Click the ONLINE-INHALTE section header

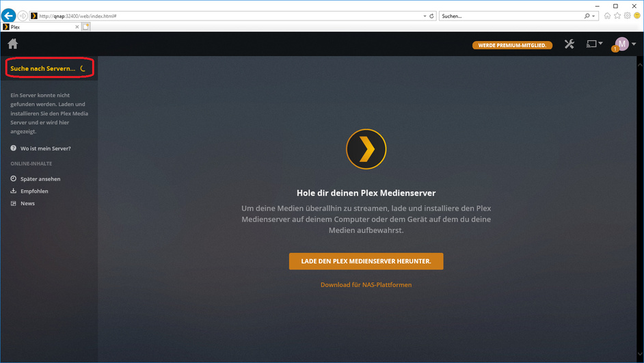[31, 163]
